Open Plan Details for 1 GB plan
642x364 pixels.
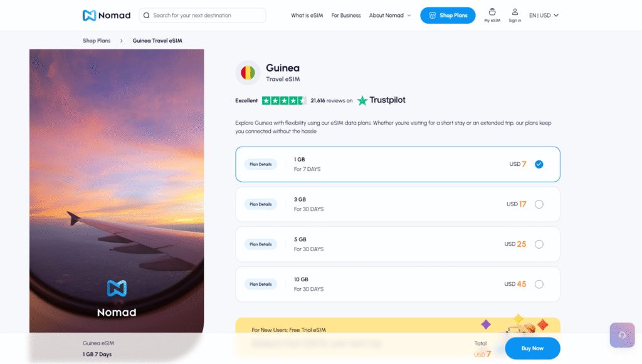[261, 164]
